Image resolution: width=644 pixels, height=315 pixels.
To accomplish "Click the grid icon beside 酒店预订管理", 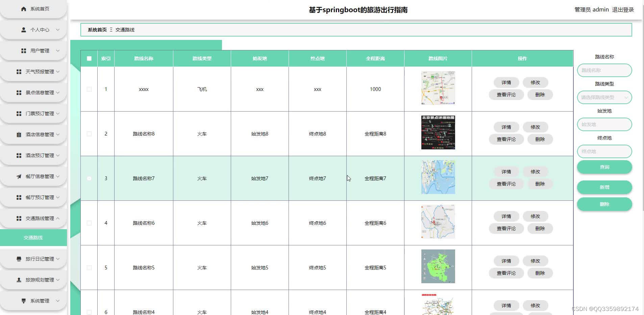I will click(19, 155).
